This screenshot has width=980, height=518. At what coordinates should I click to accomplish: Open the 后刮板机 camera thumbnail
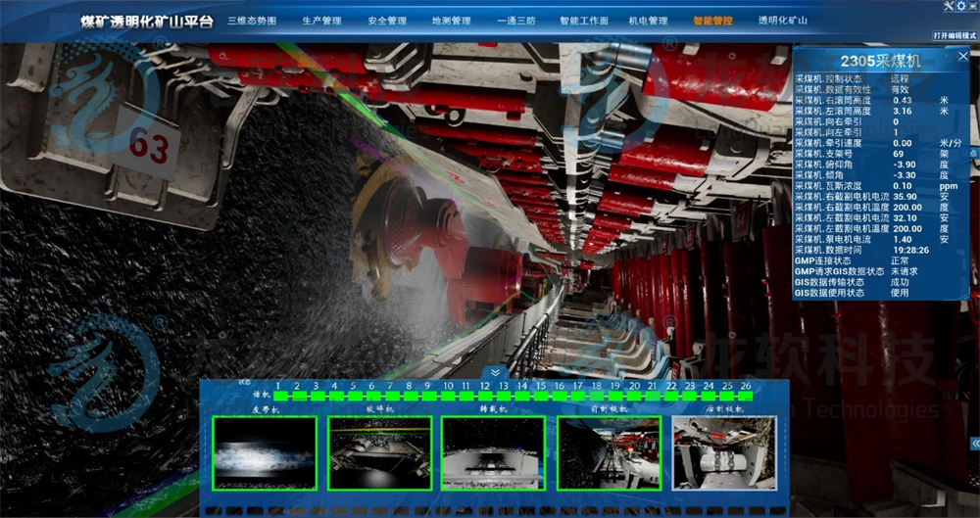click(x=723, y=453)
